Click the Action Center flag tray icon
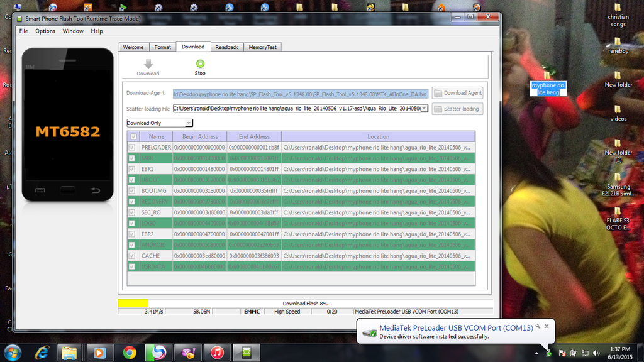644x362 pixels. (562, 353)
